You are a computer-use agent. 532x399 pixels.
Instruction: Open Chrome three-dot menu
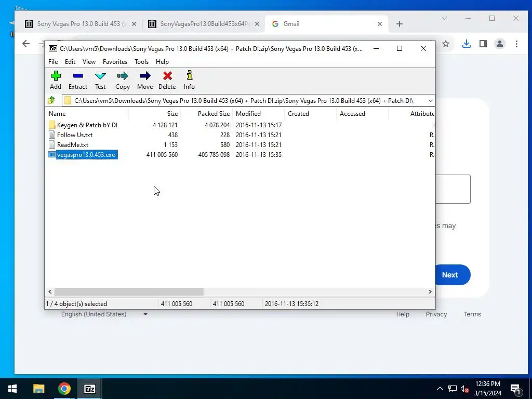tap(516, 44)
